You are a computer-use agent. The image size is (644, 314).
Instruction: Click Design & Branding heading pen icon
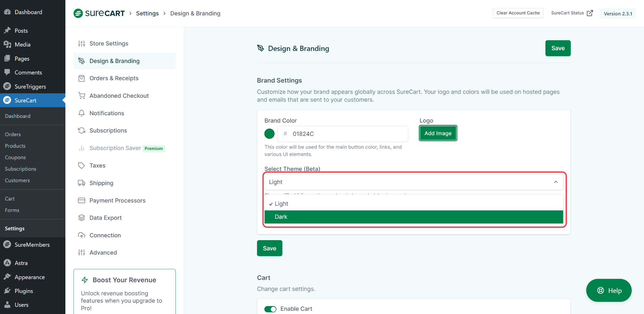tap(261, 48)
